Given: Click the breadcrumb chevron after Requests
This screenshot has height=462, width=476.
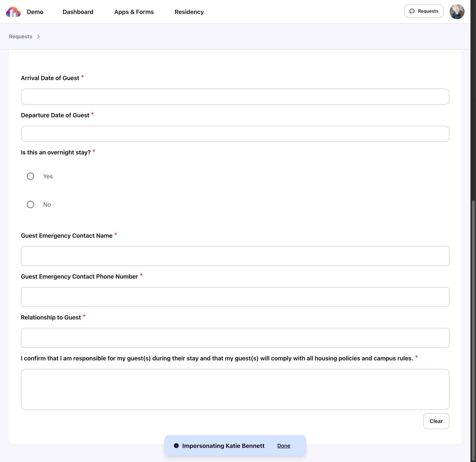Looking at the screenshot, I should tap(38, 36).
